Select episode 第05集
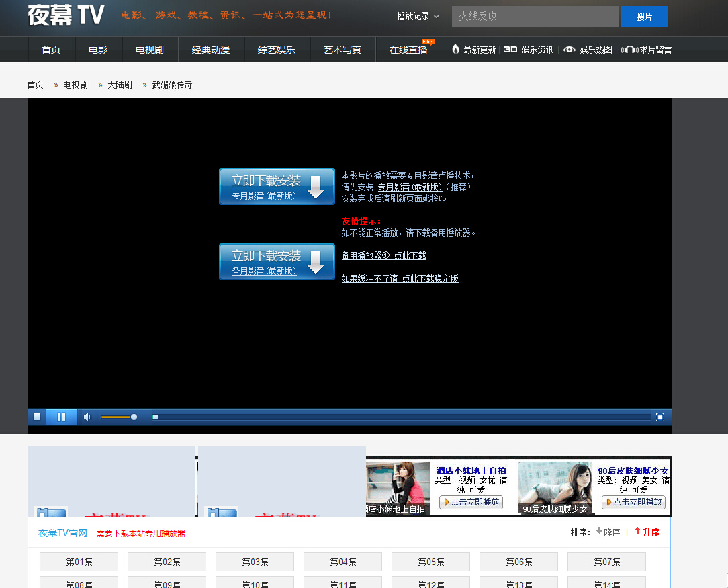 [x=431, y=562]
